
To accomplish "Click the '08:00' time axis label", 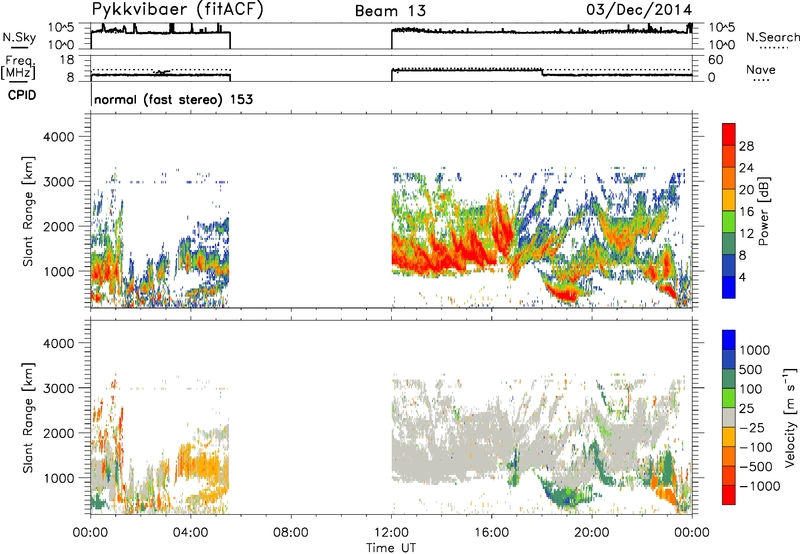I will (x=291, y=533).
